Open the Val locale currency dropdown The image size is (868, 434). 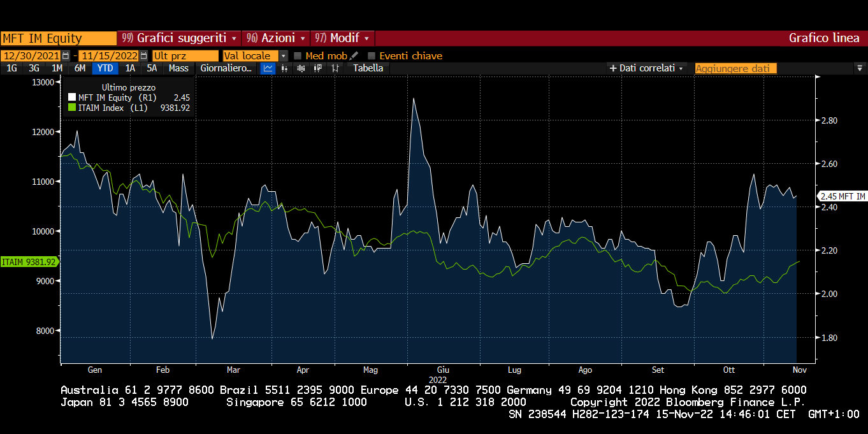pos(284,56)
